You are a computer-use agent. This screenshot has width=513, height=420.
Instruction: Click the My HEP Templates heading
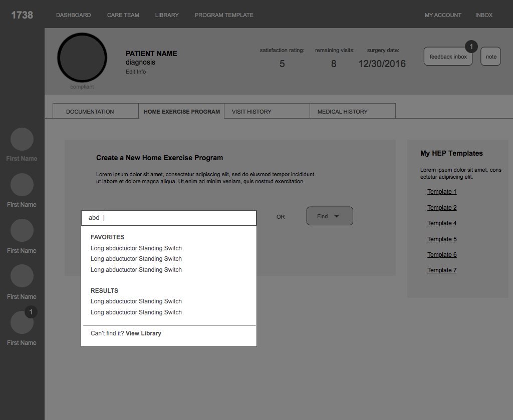[x=451, y=153]
